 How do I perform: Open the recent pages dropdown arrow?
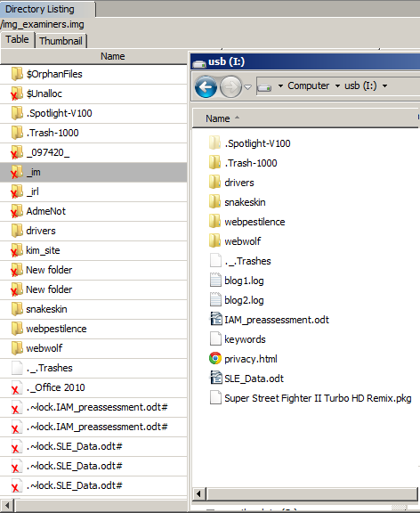point(248,87)
